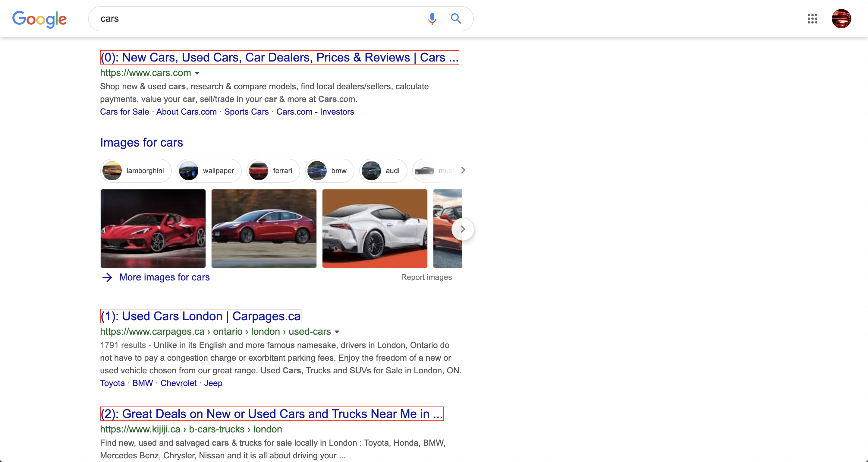The image size is (868, 462).
Task: Click the Sports Cars sitelink
Action: click(246, 112)
